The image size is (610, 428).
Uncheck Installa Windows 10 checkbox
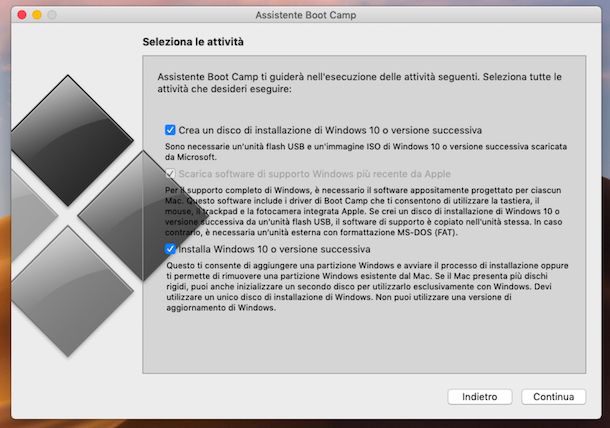pyautogui.click(x=170, y=249)
